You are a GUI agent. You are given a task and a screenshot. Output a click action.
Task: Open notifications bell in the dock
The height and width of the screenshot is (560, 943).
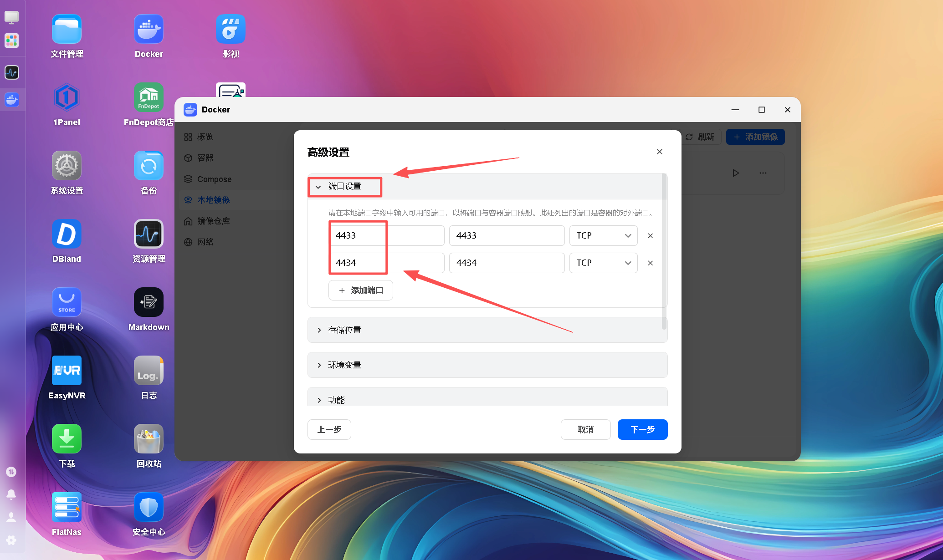11,494
